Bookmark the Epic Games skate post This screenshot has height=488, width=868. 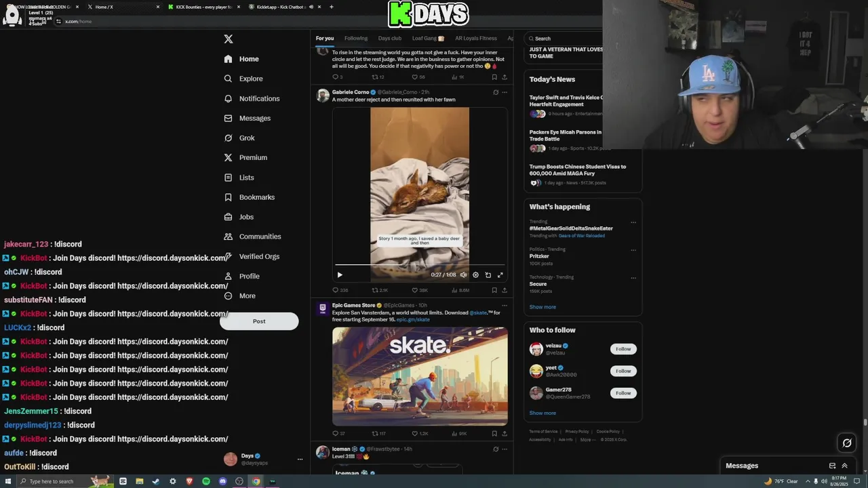coord(494,433)
